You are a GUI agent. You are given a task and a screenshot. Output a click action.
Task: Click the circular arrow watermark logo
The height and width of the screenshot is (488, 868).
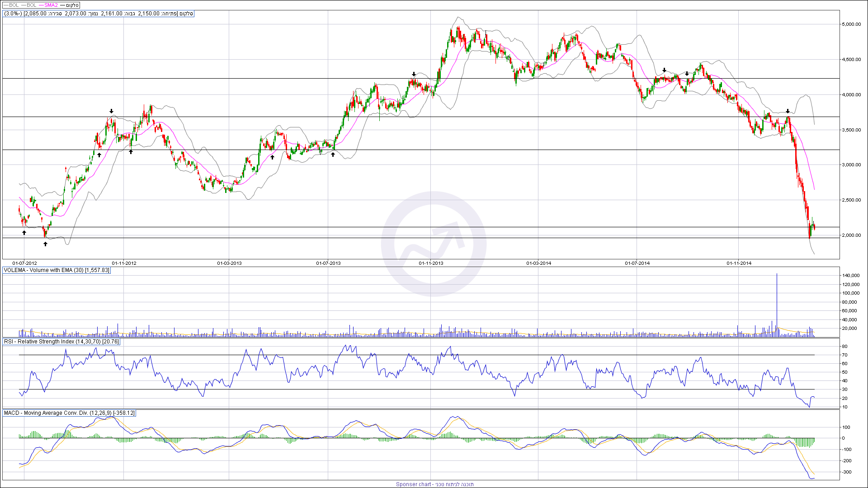point(433,244)
